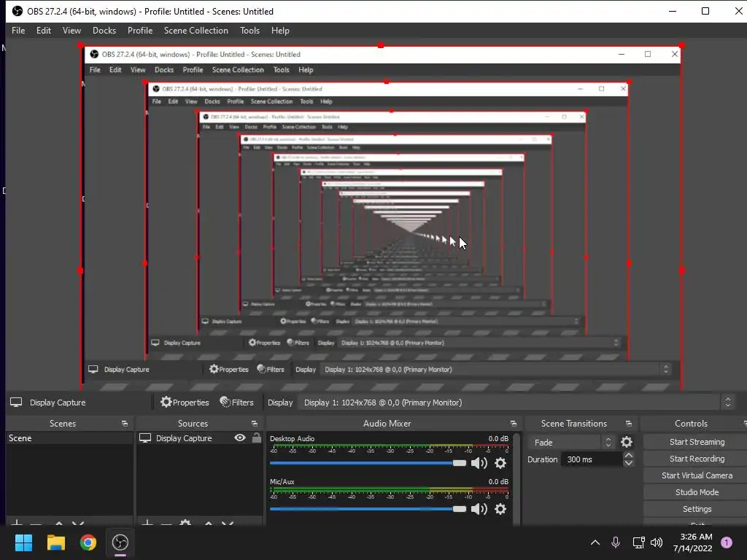Click the gear icon beside Properties
Screen dimensions: 747x560
point(166,402)
